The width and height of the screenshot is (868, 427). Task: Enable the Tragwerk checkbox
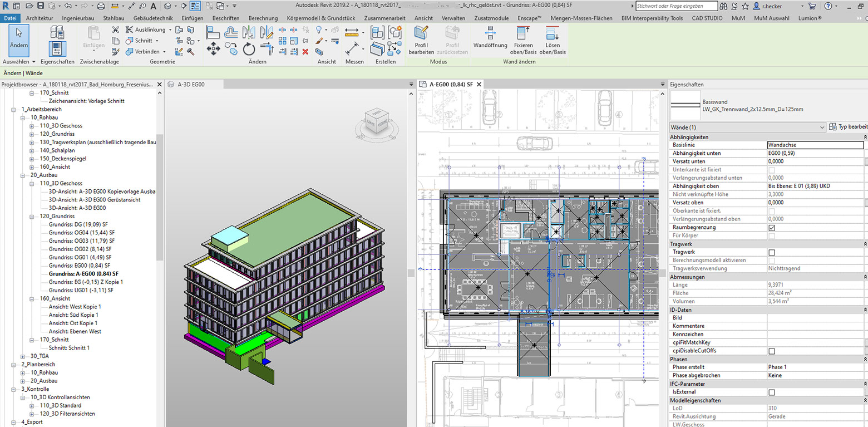click(x=771, y=252)
